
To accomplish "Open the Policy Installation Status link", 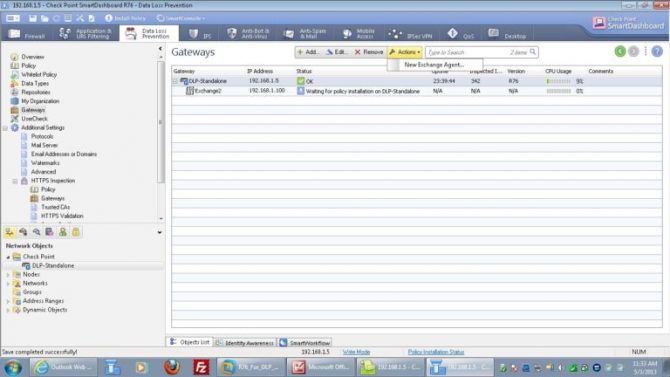I will click(x=436, y=352).
